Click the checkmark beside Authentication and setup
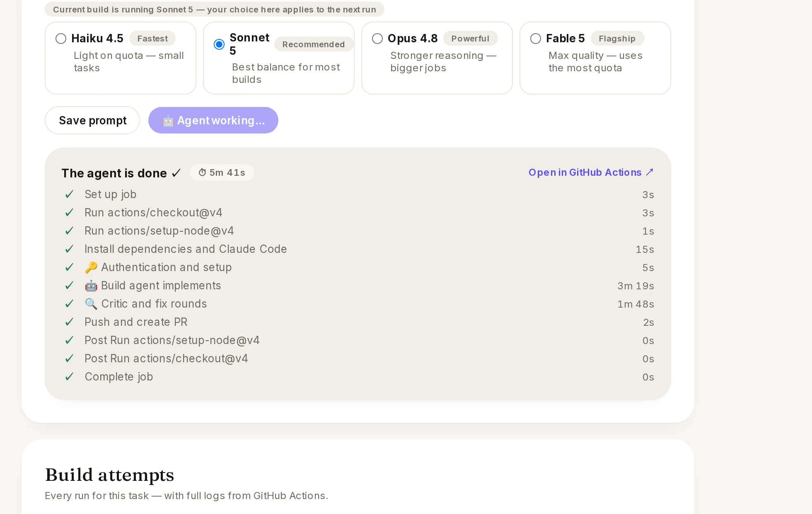This screenshot has height=514, width=812. [69, 267]
